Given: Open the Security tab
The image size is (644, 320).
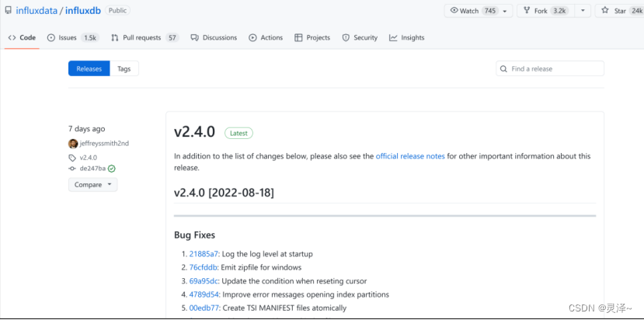Looking at the screenshot, I should point(360,37).
